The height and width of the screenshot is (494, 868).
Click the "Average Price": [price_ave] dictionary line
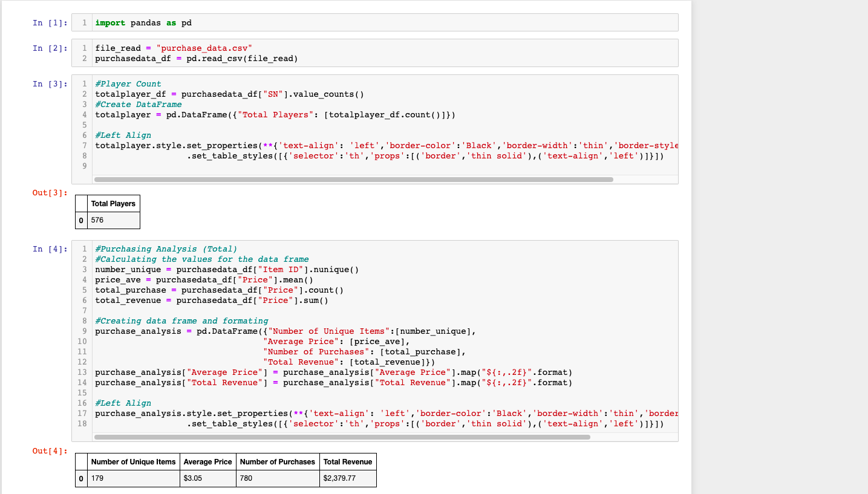coord(336,342)
